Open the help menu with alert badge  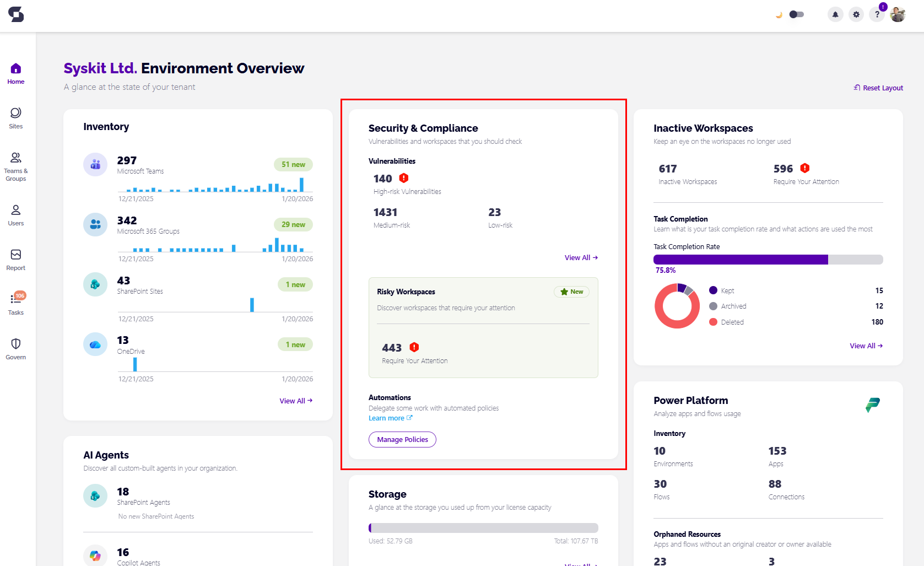[x=877, y=14]
